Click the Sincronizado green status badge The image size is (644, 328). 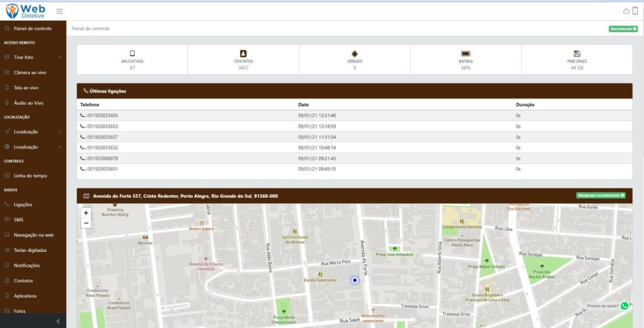pos(623,29)
